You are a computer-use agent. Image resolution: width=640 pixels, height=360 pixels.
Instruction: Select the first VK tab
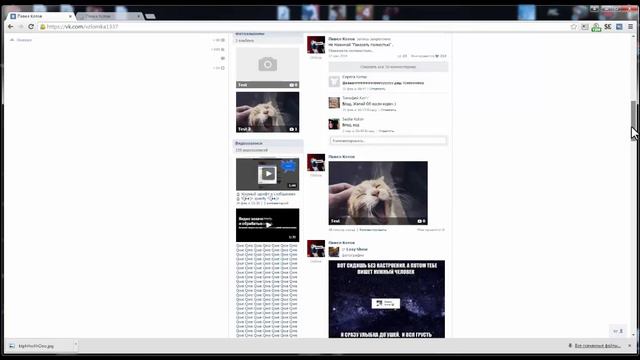click(x=41, y=16)
